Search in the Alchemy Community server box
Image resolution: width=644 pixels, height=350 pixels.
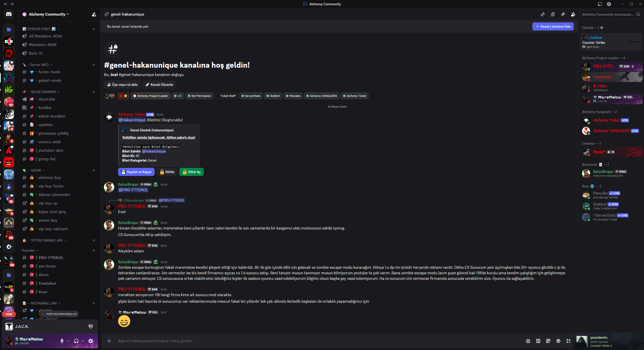(611, 14)
